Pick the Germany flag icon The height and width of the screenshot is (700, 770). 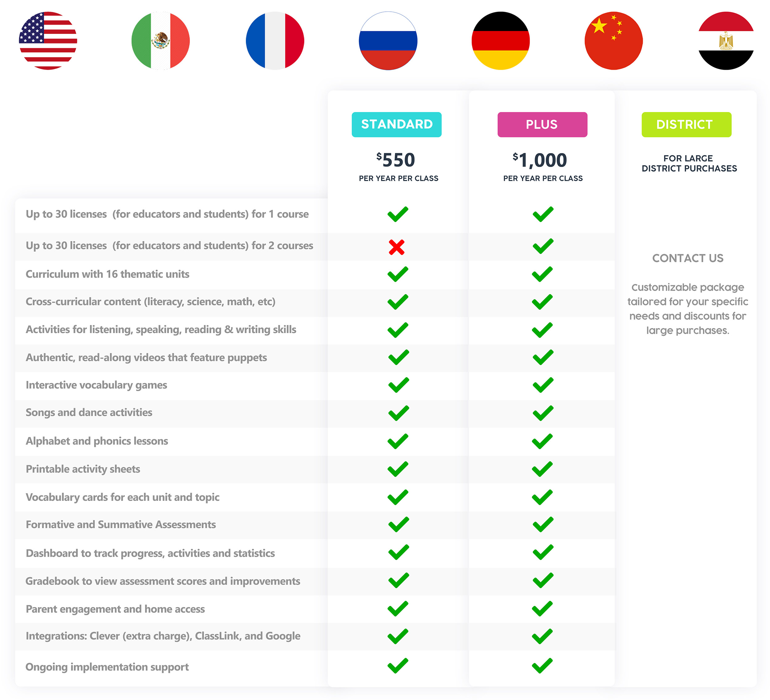(x=501, y=40)
